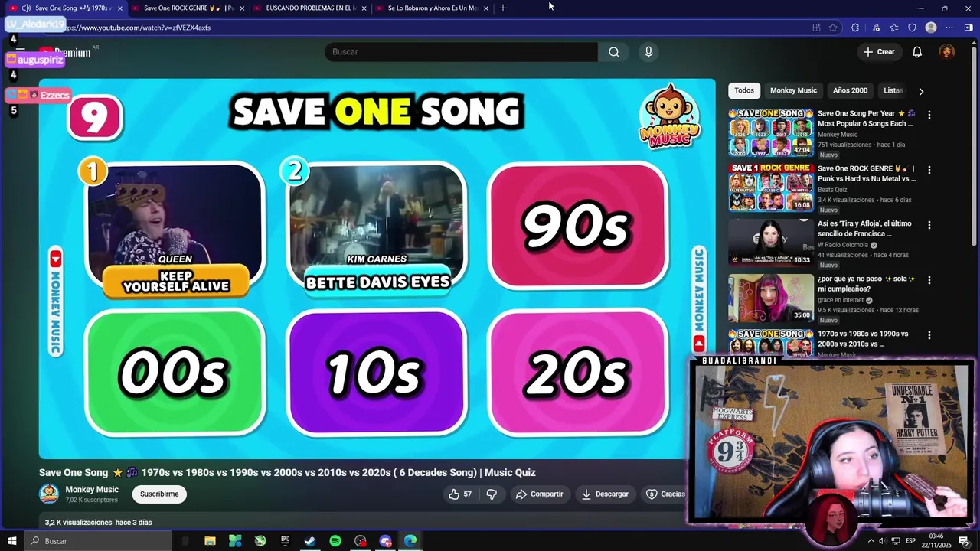Open the Xbox app in taskbar
This screenshot has width=980, height=551.
pos(260,541)
